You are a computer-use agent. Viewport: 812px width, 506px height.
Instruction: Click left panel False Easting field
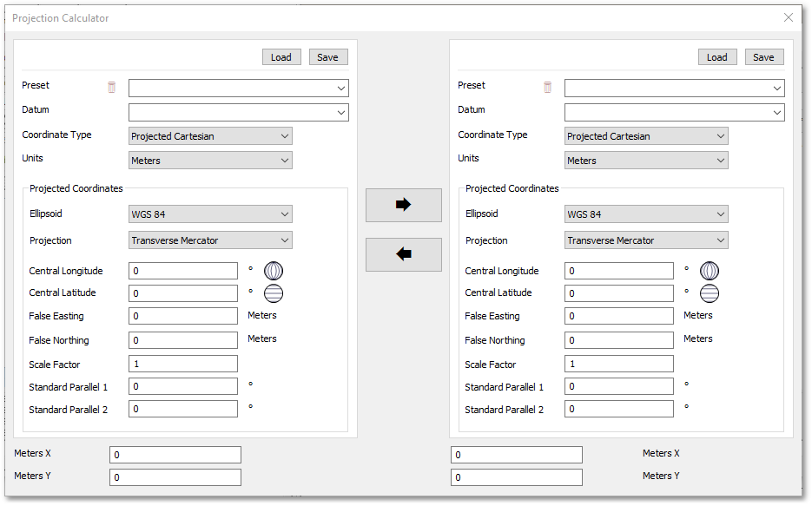(182, 316)
